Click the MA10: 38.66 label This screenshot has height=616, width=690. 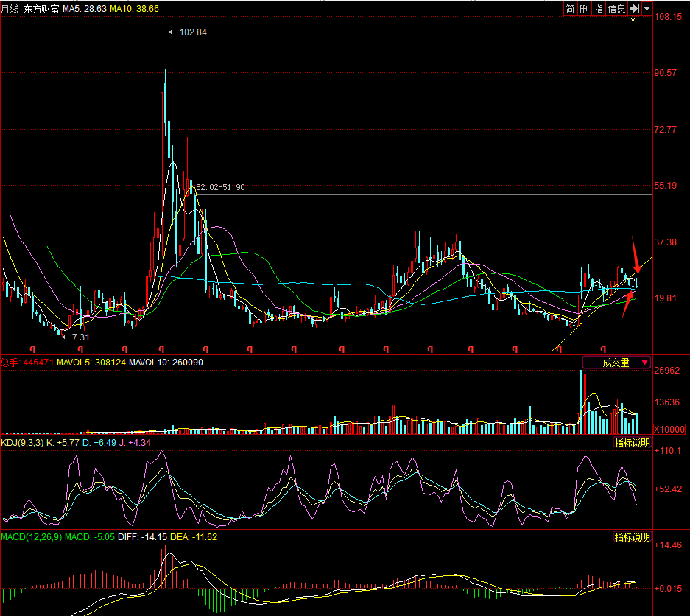tap(134, 9)
